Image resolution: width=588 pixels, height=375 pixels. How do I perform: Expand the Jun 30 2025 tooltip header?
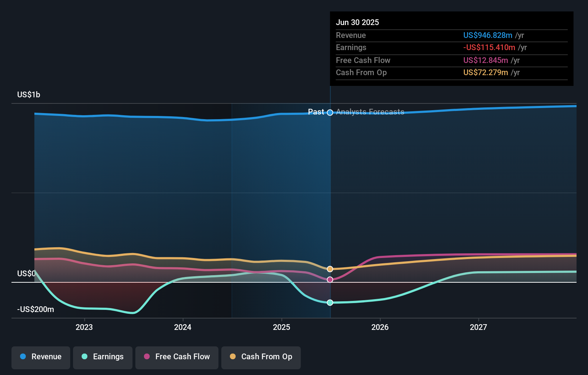pyautogui.click(x=357, y=22)
